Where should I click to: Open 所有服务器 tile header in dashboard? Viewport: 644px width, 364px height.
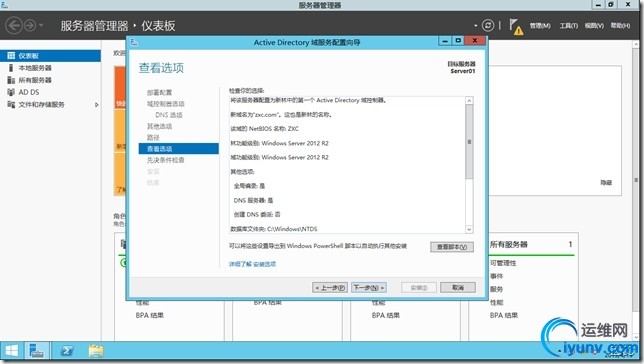[508, 244]
